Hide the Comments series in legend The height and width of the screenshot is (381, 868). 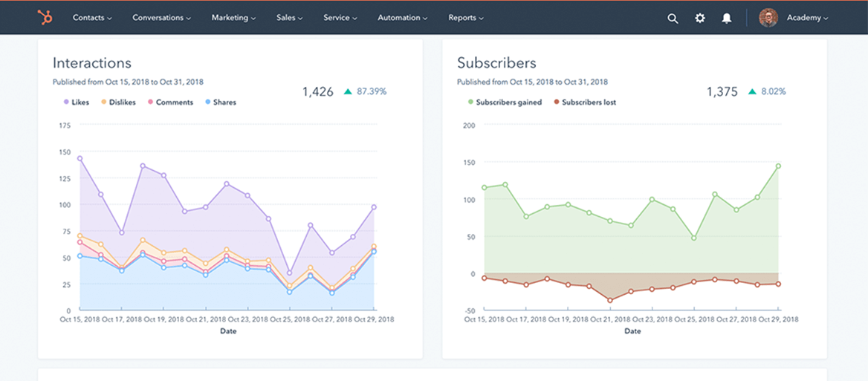click(x=169, y=102)
